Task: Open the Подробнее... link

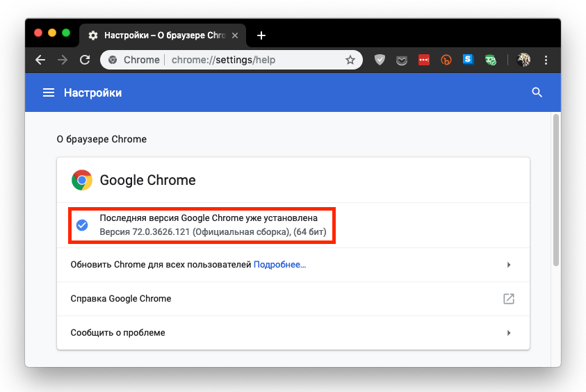Action: pos(279,265)
